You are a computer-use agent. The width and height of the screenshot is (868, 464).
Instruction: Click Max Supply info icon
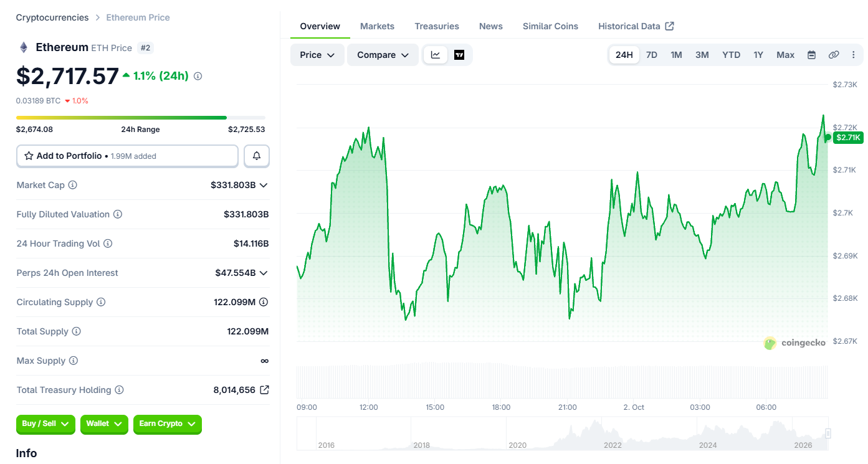(74, 361)
